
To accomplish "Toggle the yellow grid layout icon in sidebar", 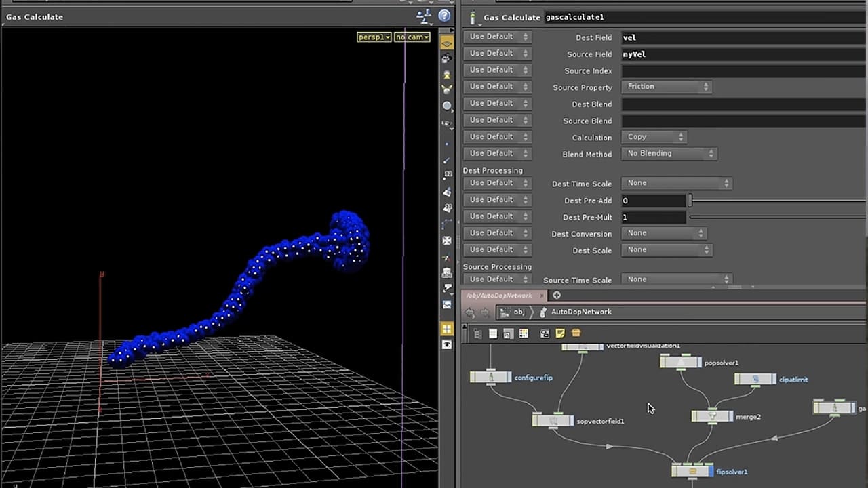I will (447, 329).
